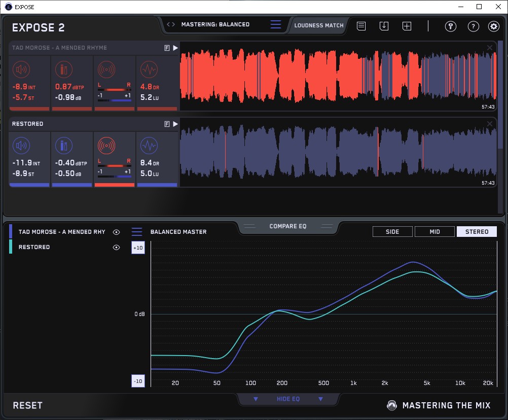Screen dimensions: 508x420
Task: Click loudness speaker icon on Tad Morose track
Action: point(21,69)
